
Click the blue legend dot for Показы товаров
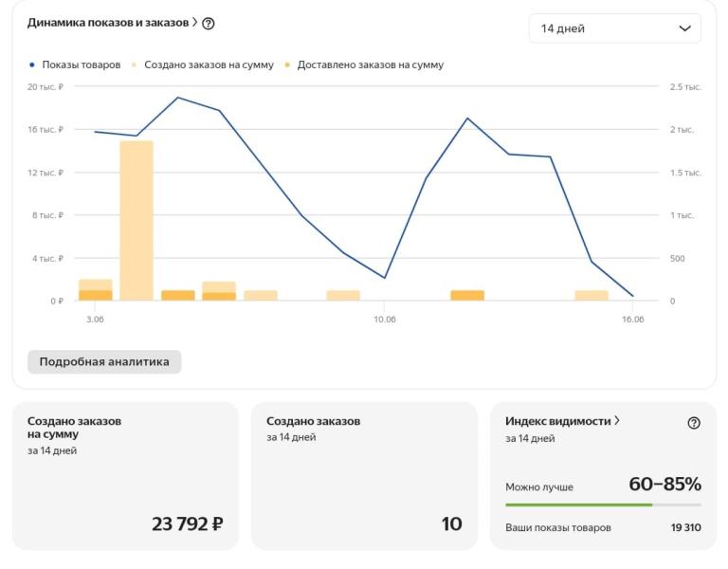(x=32, y=64)
